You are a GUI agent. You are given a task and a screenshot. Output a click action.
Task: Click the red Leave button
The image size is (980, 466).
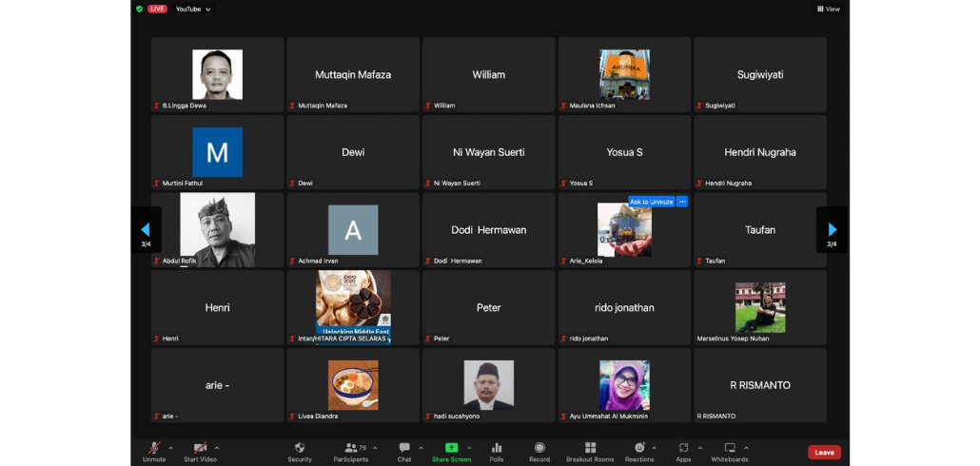[824, 453]
